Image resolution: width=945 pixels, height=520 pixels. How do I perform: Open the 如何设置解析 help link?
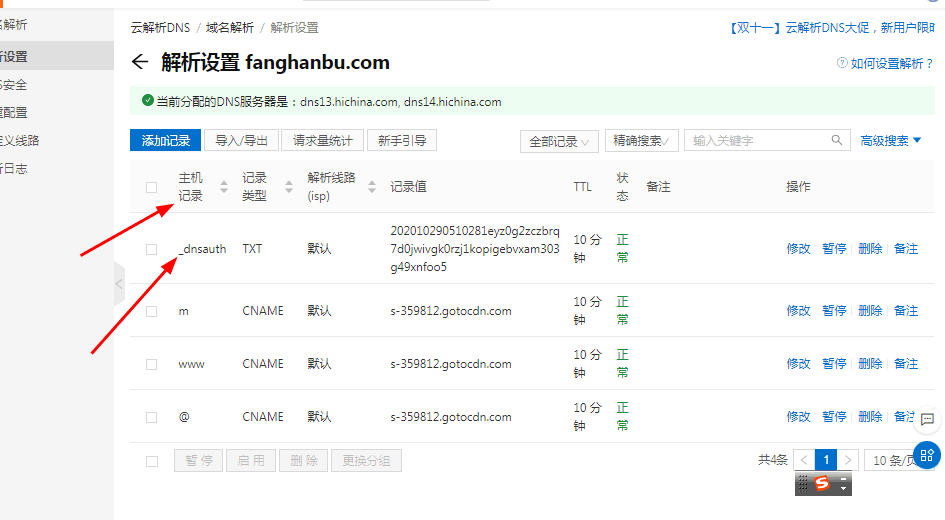tap(891, 63)
